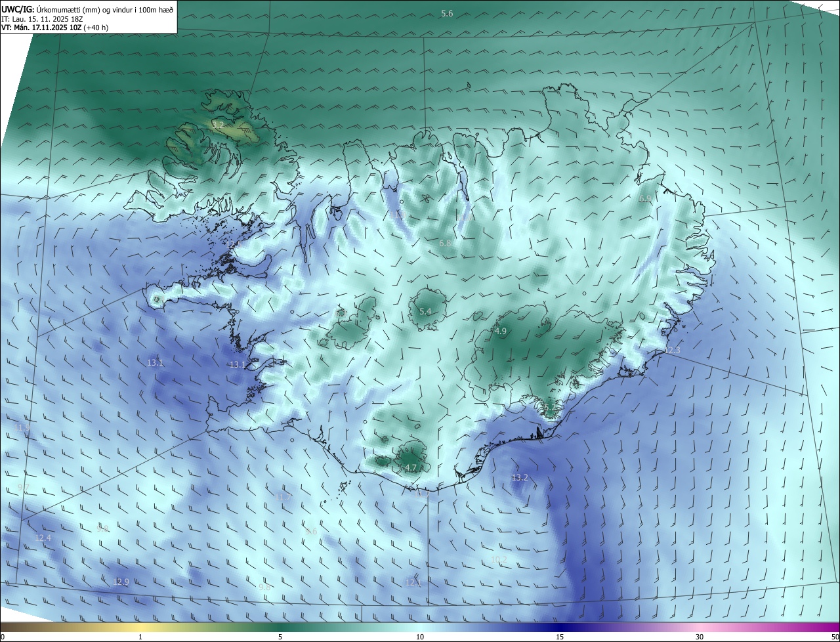The image size is (840, 642).
Task: Click the 3.2 value over the Westfjords
Action: 219,124
